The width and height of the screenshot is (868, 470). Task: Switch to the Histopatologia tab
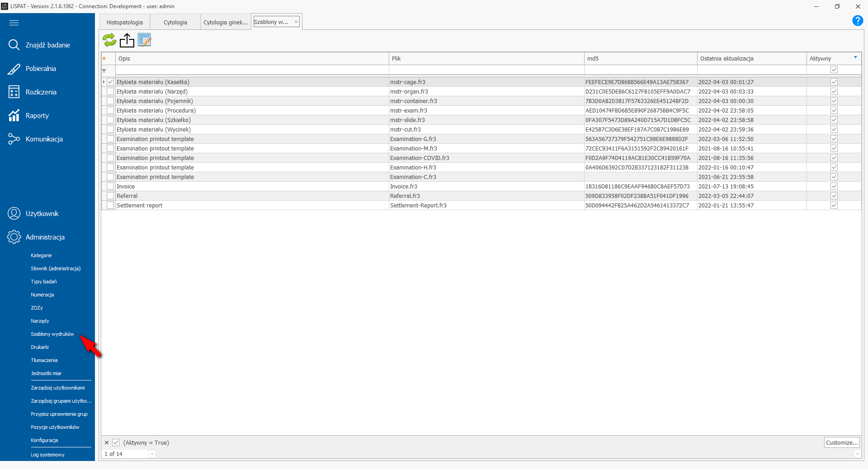click(x=124, y=22)
